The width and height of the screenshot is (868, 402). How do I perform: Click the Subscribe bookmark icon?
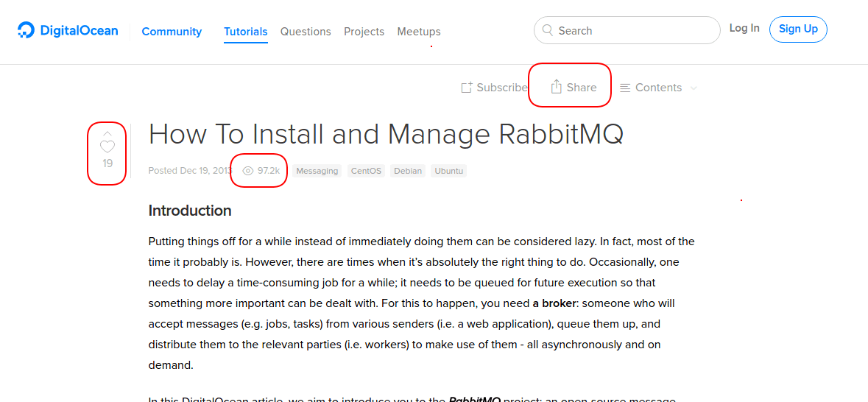pyautogui.click(x=467, y=88)
